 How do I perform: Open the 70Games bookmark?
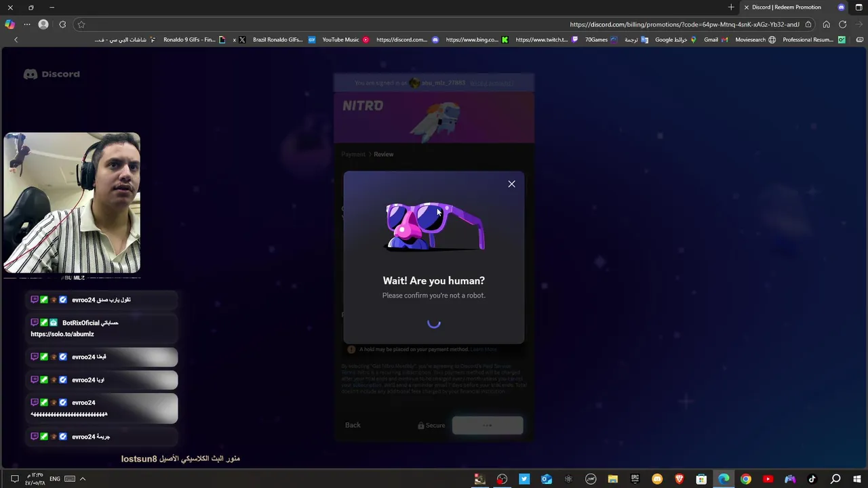[x=601, y=40]
